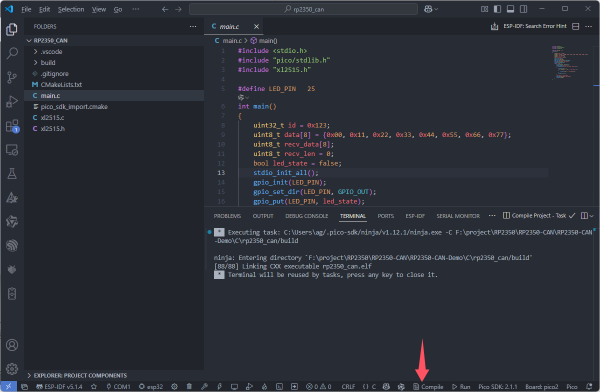Click the Run button in status bar
The height and width of the screenshot is (392, 600).
point(461,387)
